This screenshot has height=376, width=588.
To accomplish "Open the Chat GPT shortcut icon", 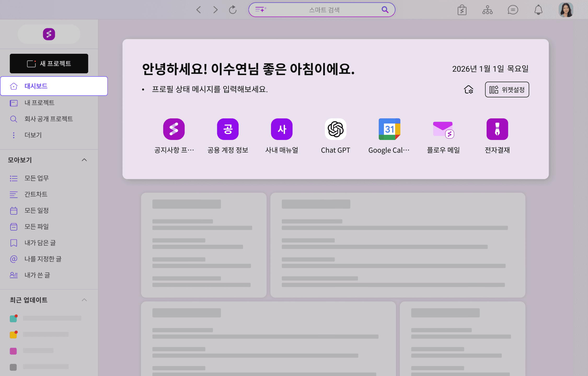I will point(335,129).
